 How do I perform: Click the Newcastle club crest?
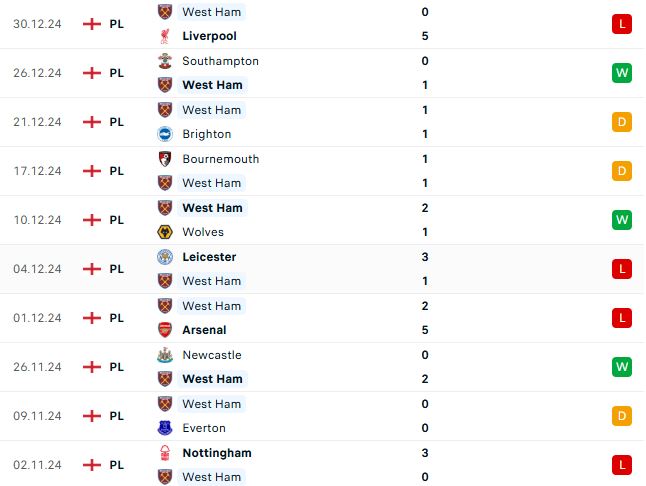coord(165,355)
